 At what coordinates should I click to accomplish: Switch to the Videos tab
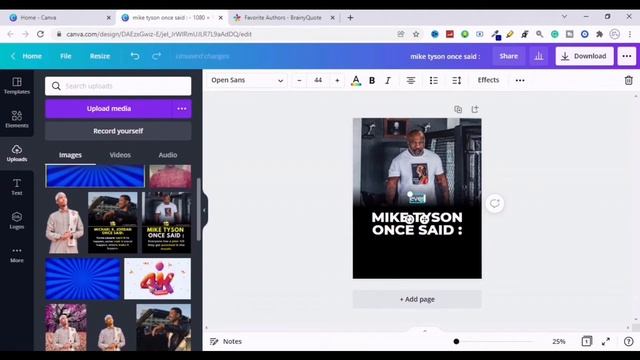120,155
